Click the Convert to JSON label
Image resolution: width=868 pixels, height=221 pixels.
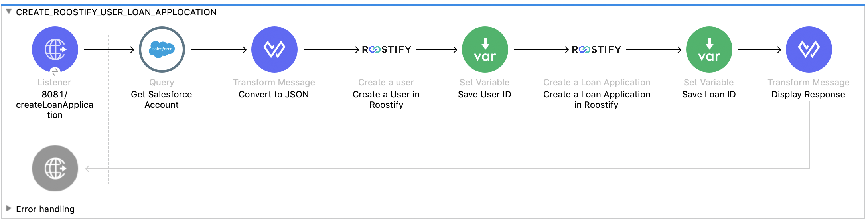pos(274,95)
